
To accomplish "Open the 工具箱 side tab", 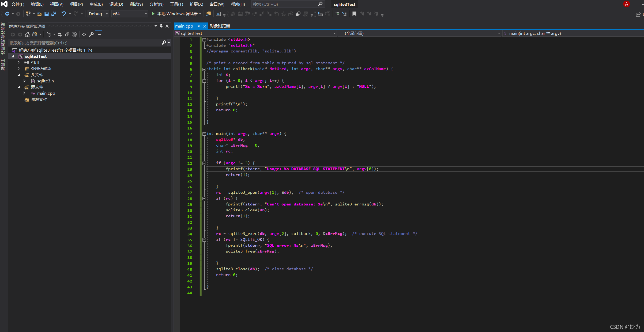I will (3, 65).
